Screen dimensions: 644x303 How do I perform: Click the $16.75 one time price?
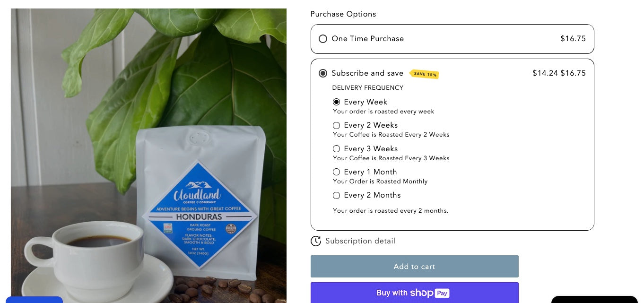pos(573,39)
